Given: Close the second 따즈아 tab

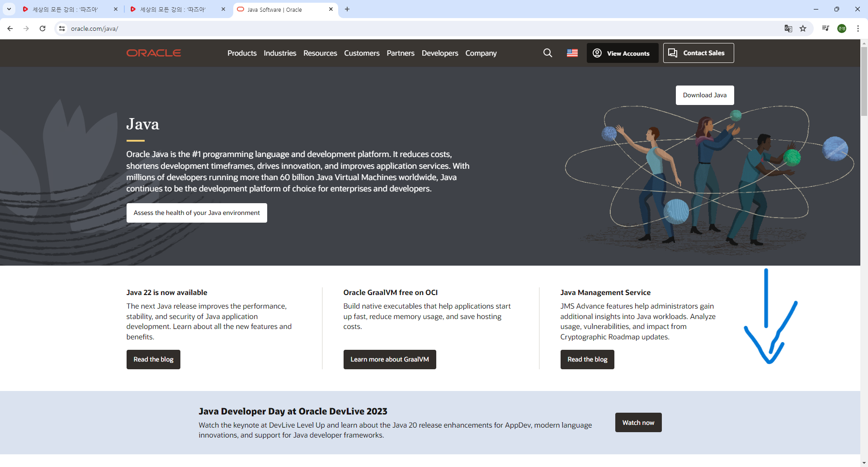Looking at the screenshot, I should tap(223, 9).
